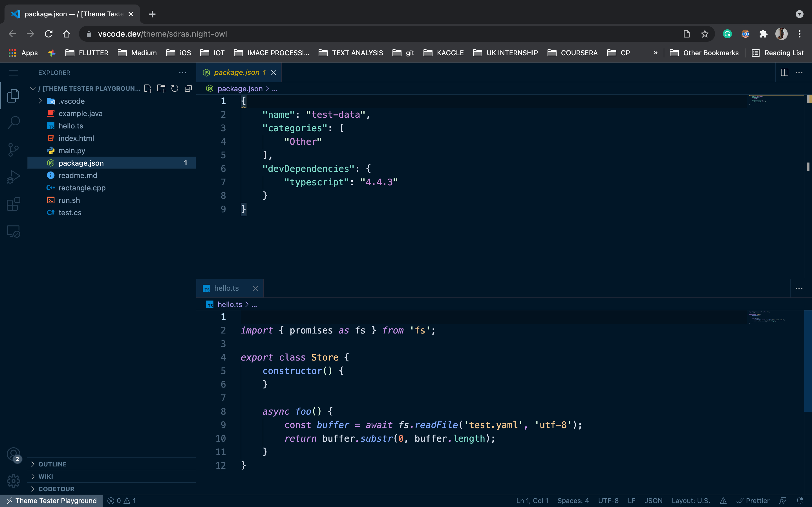Click the split editor right icon
The width and height of the screenshot is (812, 507).
click(x=784, y=72)
